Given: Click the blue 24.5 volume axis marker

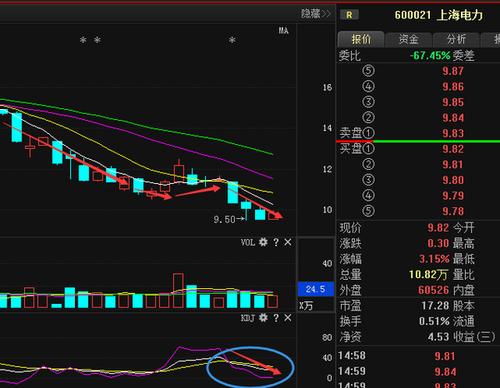Looking at the screenshot, I should 315,289.
